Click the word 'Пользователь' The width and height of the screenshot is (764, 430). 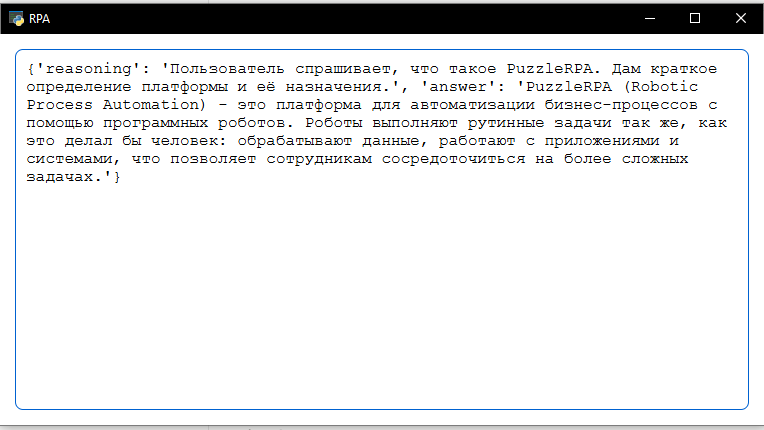(x=227, y=69)
